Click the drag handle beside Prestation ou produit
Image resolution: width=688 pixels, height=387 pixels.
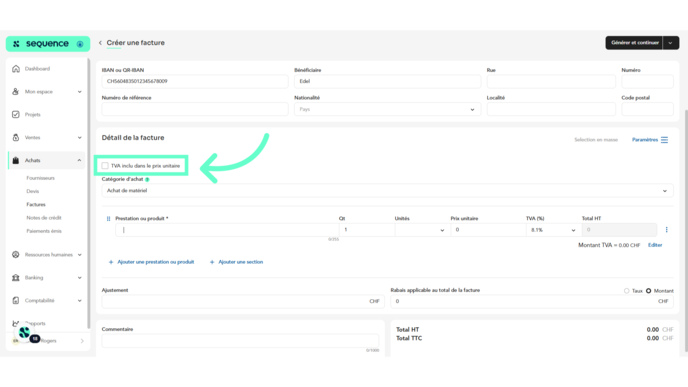pyautogui.click(x=108, y=219)
